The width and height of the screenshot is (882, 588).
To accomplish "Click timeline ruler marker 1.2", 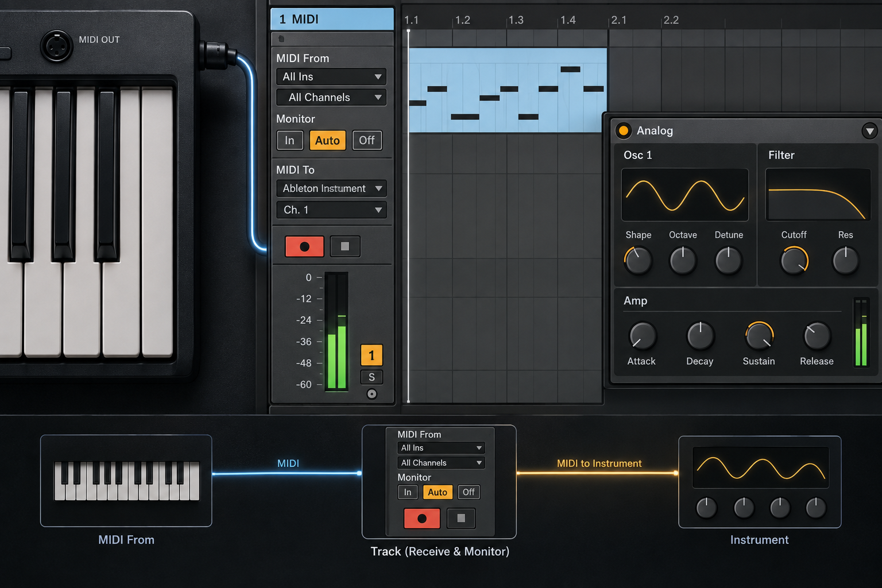I will point(462,20).
